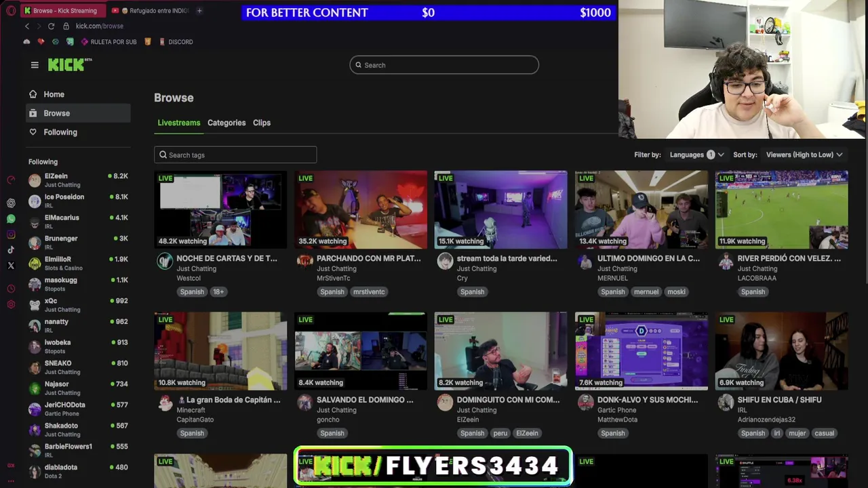Reload the page with the refresh icon
Image resolution: width=868 pixels, height=488 pixels.
(x=51, y=26)
